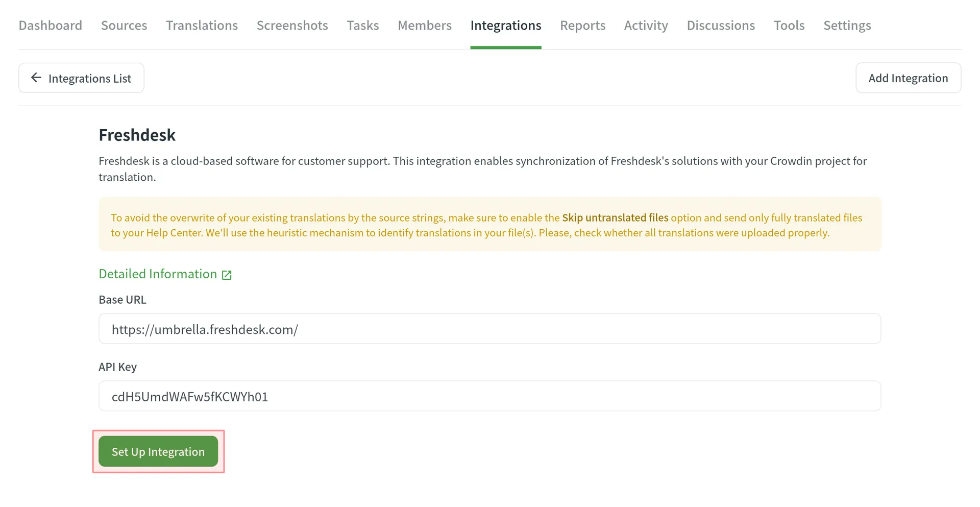
Task: Switch to the Discussions tab
Action: tap(721, 26)
